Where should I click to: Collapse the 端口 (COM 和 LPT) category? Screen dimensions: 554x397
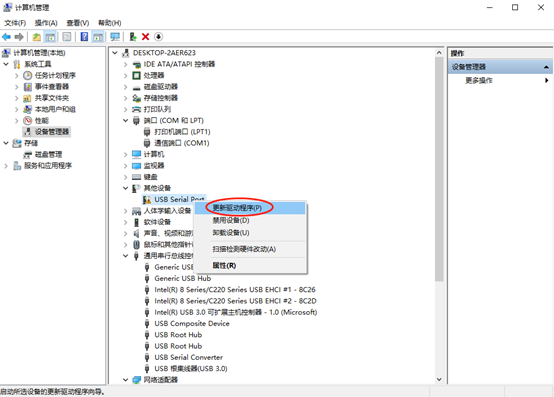[x=125, y=120]
